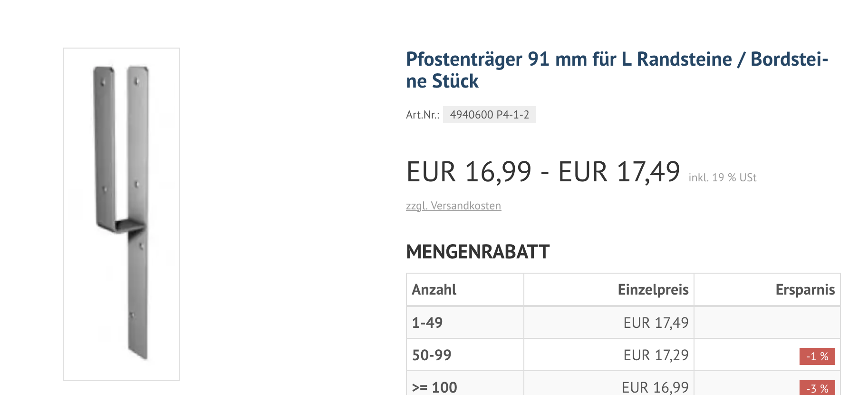
Task: Select the 50-99 quantity row
Action: tap(432, 355)
